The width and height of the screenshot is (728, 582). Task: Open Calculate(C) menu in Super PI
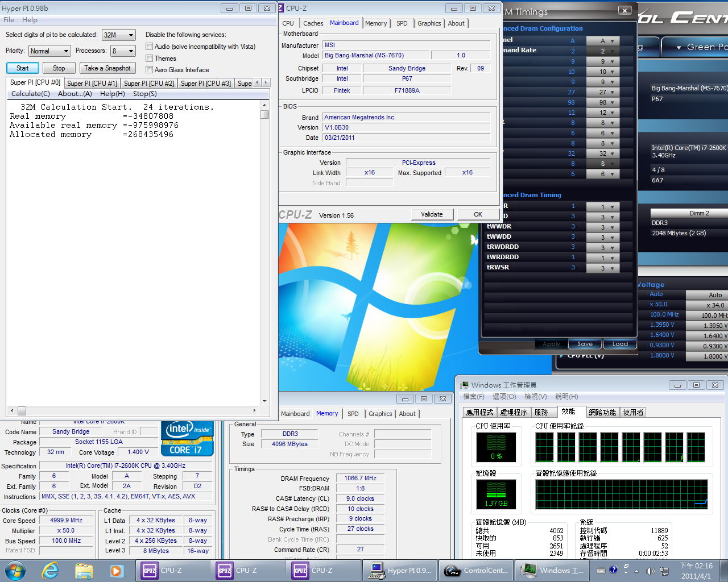31,94
